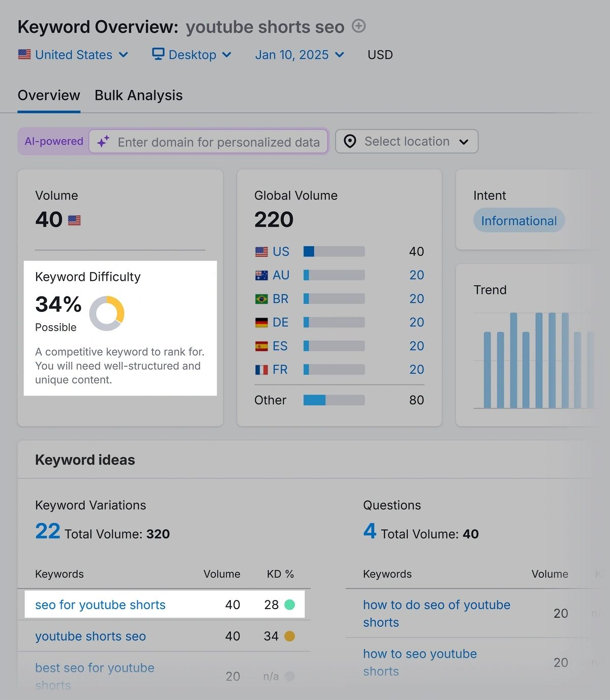
Task: Click the United States flag icon in the header
Action: point(24,54)
